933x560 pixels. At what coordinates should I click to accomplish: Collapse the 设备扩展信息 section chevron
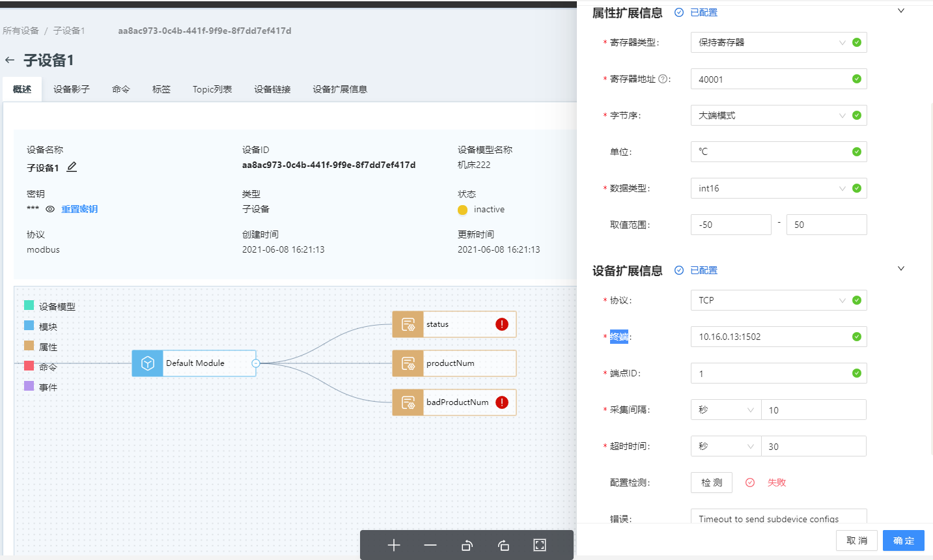click(x=901, y=269)
